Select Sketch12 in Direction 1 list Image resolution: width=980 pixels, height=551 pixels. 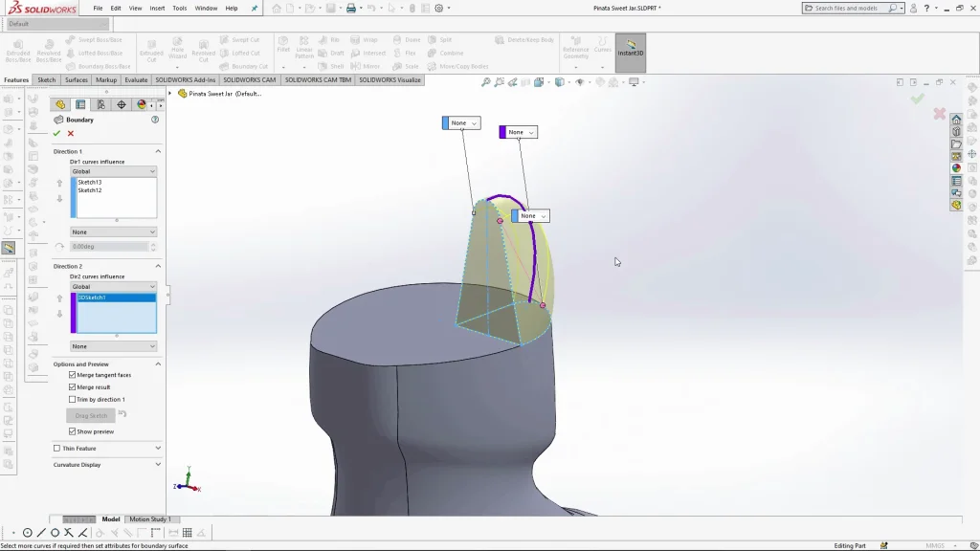tap(90, 190)
